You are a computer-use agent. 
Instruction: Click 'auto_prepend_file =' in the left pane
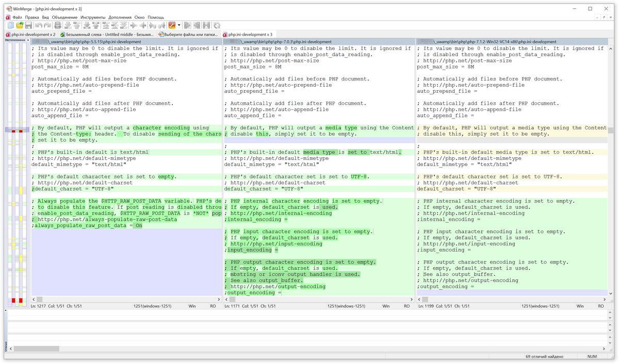tap(61, 91)
